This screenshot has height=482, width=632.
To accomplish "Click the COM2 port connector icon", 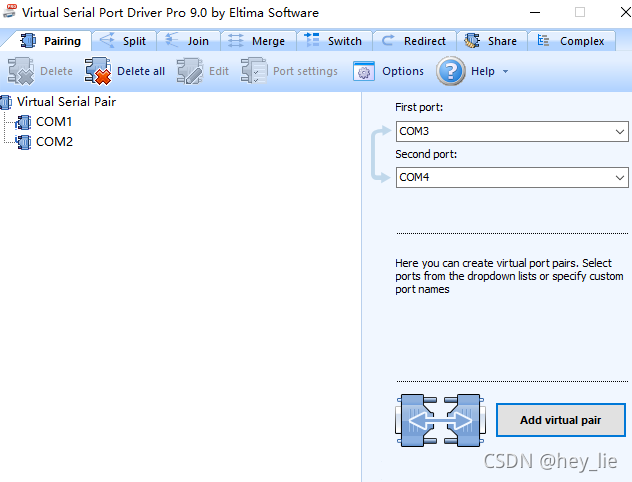I will 23,142.
